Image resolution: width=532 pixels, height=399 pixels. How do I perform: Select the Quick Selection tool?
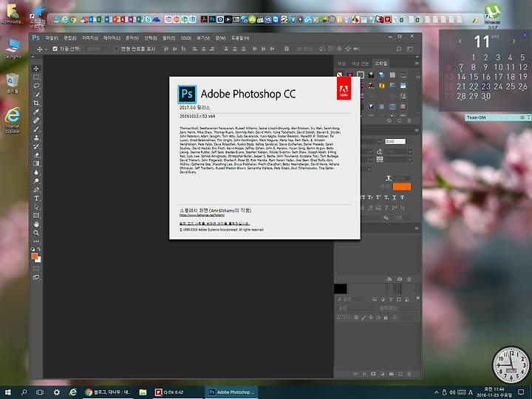pyautogui.click(x=36, y=95)
